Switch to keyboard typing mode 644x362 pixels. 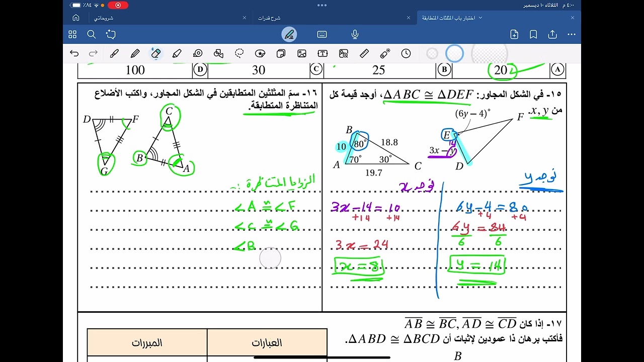point(322,34)
